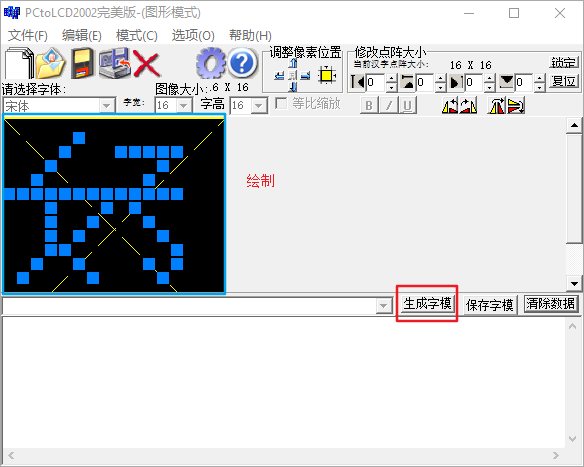Image resolution: width=584 pixels, height=467 pixels.
Task: Save with the floppy disk icon
Action: tap(82, 63)
